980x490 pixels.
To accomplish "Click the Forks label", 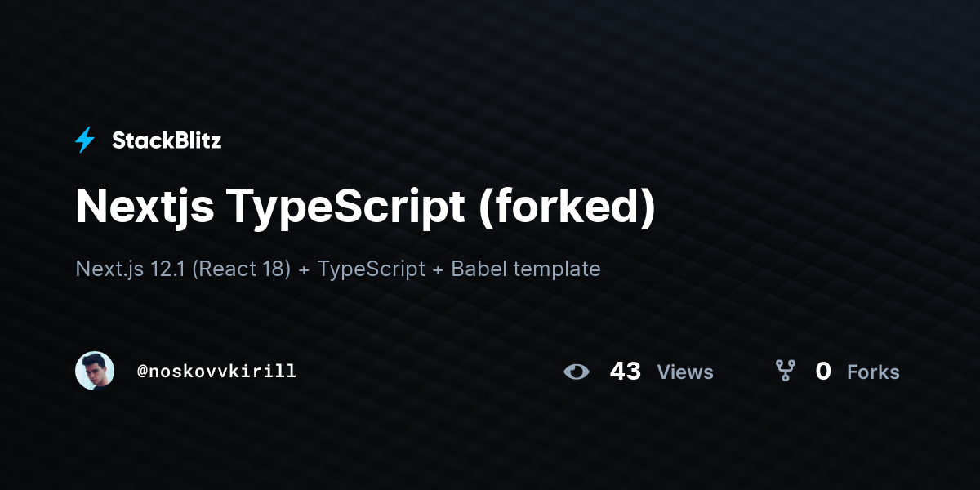I will pyautogui.click(x=873, y=372).
